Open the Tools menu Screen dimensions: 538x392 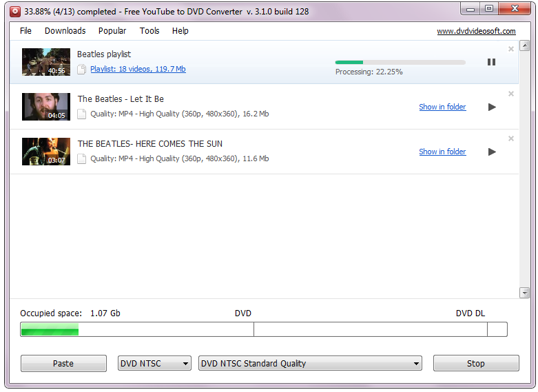pyautogui.click(x=149, y=31)
